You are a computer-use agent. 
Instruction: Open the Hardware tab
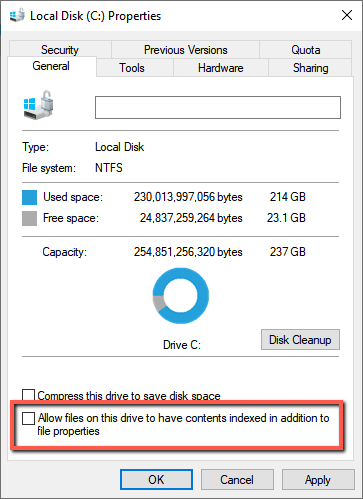tap(221, 68)
